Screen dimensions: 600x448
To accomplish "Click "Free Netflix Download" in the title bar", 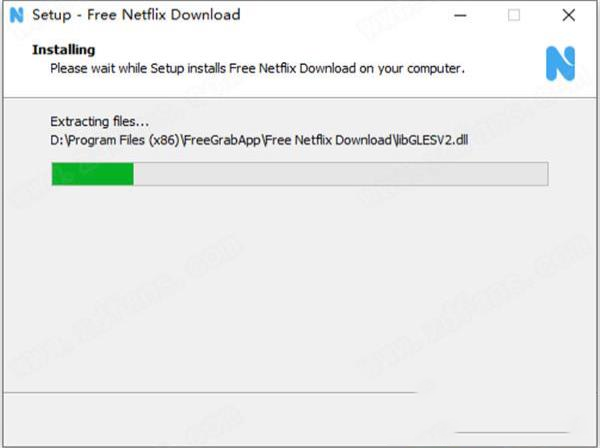I will tap(164, 15).
